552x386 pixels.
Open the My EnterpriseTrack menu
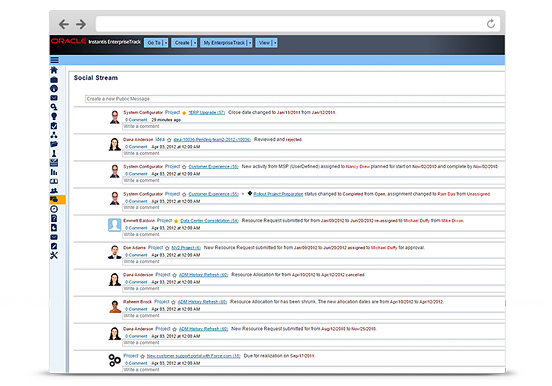[226, 43]
